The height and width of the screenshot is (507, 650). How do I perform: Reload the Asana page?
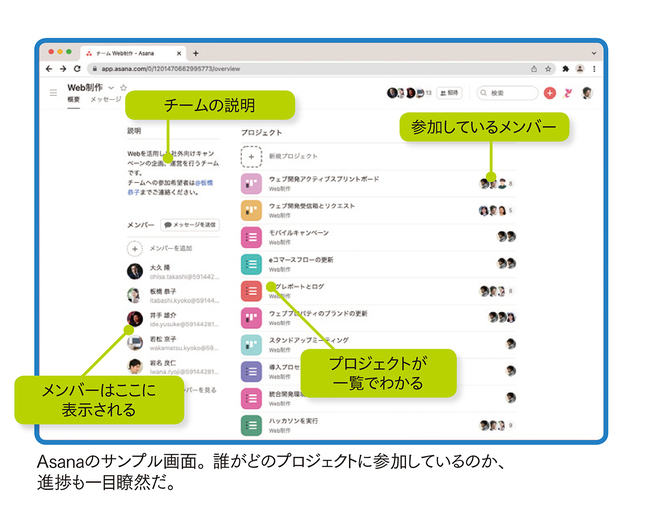click(x=77, y=69)
